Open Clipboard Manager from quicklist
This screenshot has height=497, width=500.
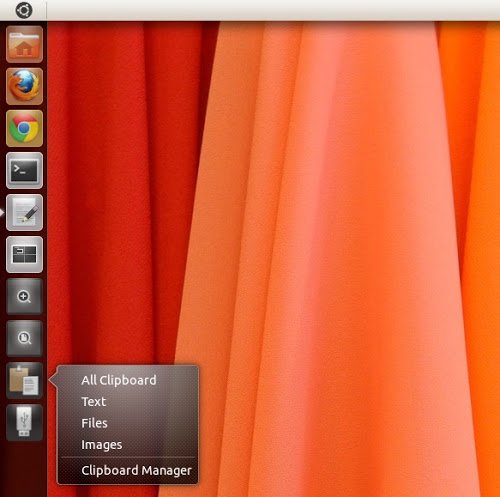click(x=136, y=471)
